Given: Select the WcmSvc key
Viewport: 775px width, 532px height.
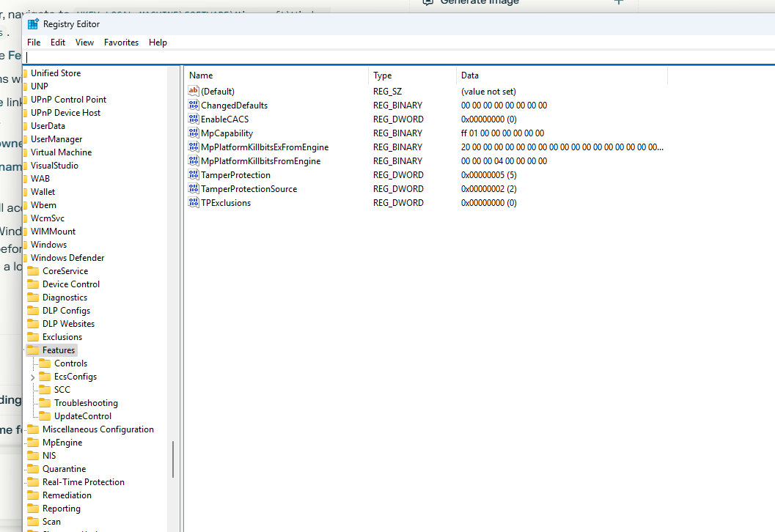Looking at the screenshot, I should pyautogui.click(x=48, y=218).
